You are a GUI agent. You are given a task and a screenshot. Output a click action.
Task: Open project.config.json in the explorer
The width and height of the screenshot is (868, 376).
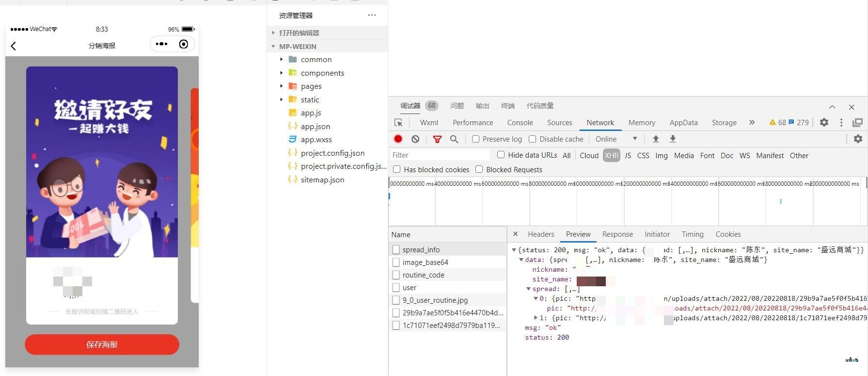click(x=332, y=153)
